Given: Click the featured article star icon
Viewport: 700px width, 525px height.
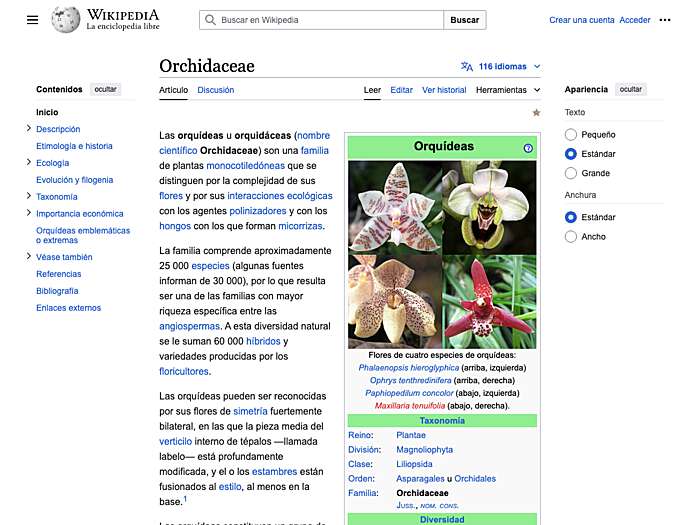Looking at the screenshot, I should click(536, 112).
